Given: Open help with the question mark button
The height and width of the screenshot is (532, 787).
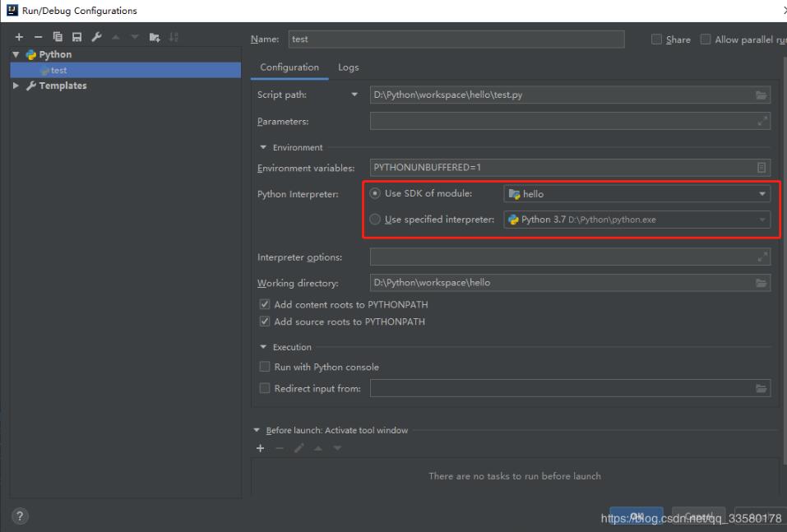Looking at the screenshot, I should click(20, 516).
